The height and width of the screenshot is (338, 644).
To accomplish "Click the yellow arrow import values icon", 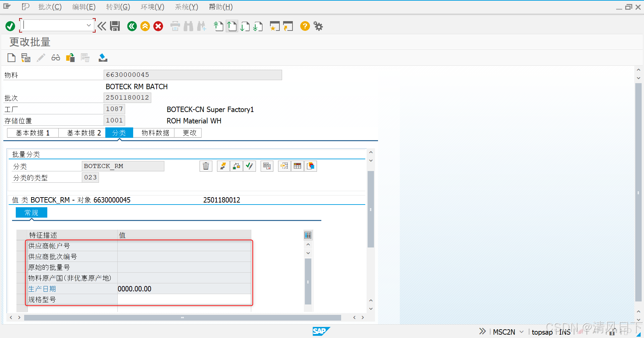I will point(284,166).
